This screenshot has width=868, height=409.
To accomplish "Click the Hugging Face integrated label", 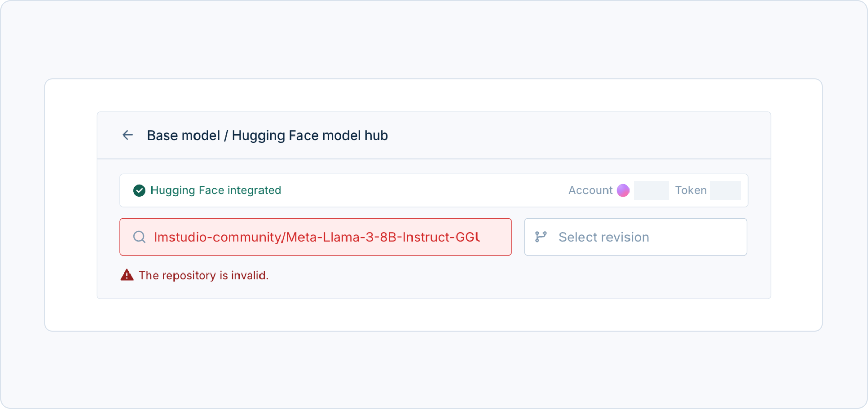I will pos(215,190).
